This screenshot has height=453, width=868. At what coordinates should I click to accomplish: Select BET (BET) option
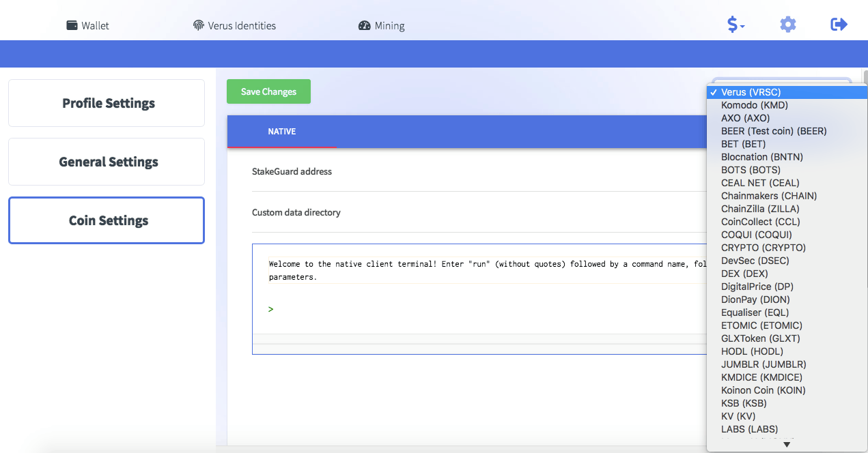(787, 144)
